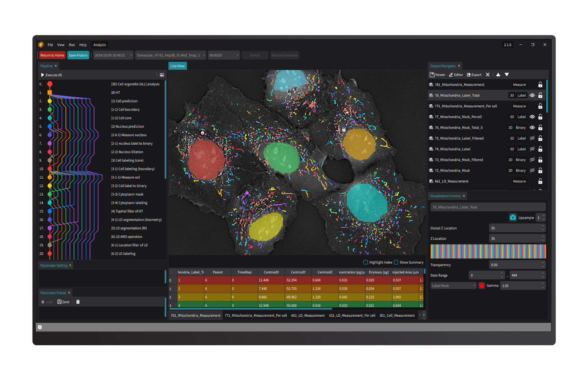
Task: Click the Load preset icon
Action: coord(43,302)
